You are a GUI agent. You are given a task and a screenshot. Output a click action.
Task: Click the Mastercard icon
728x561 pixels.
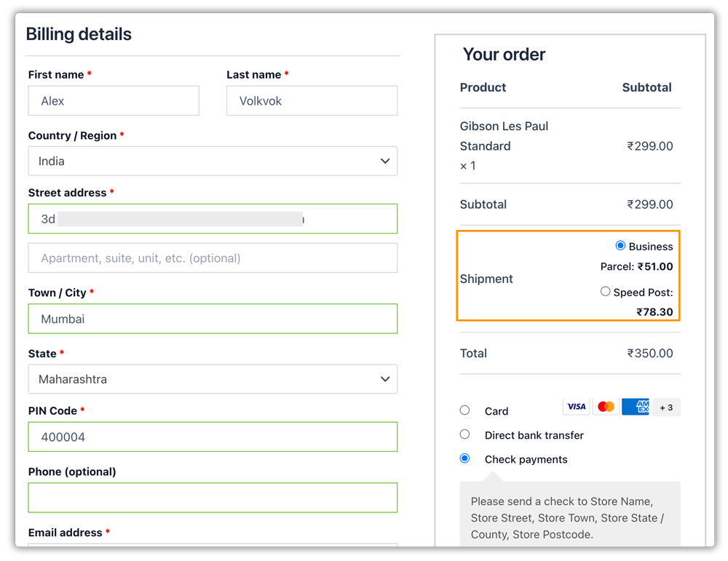pyautogui.click(x=606, y=407)
